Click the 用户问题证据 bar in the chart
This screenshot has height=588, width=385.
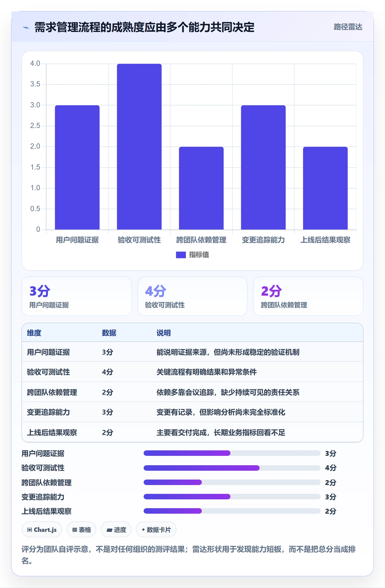(77, 167)
